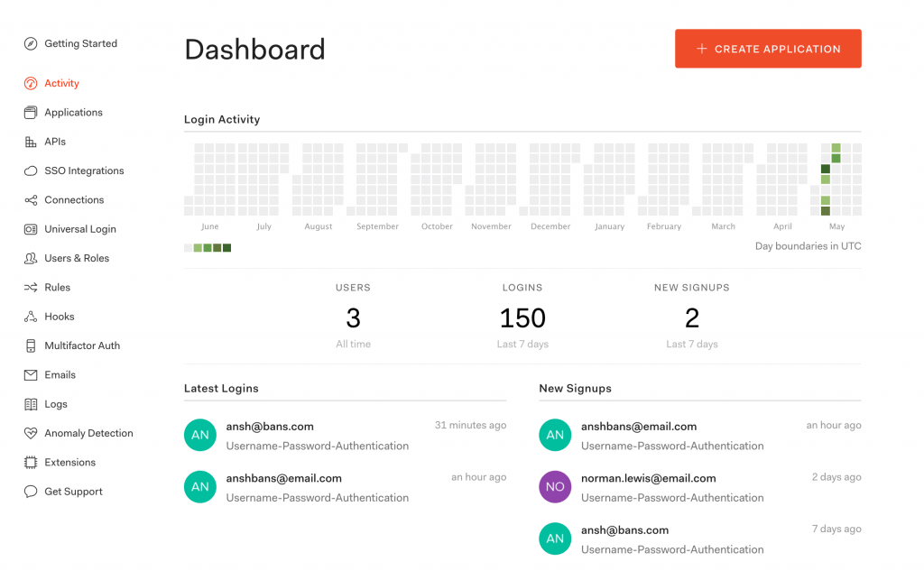Viewport: 924px width, 580px height.
Task: Select the Emails sidebar item
Action: (x=60, y=375)
